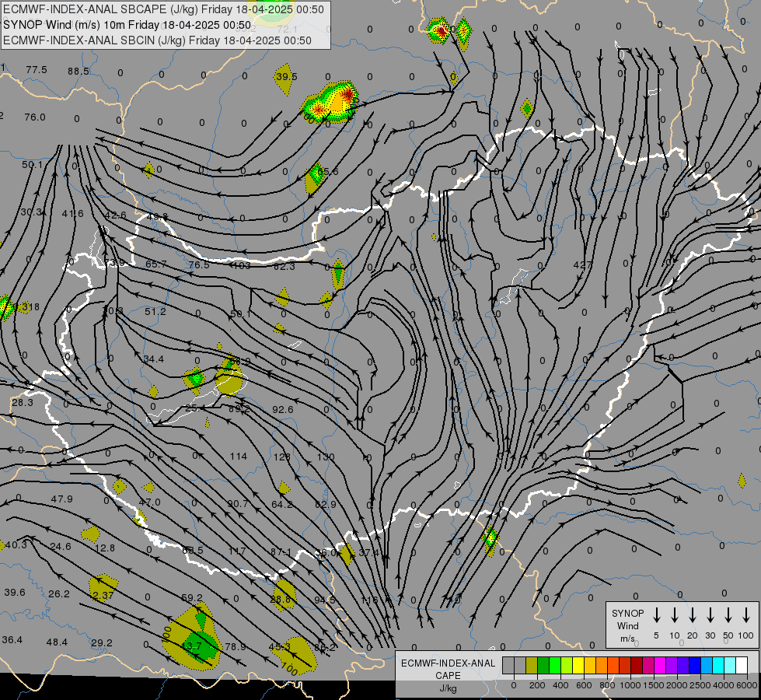This screenshot has width=761, height=700.
Task: Click the wind arrow above the 30 label
Action: pyautogui.click(x=710, y=615)
